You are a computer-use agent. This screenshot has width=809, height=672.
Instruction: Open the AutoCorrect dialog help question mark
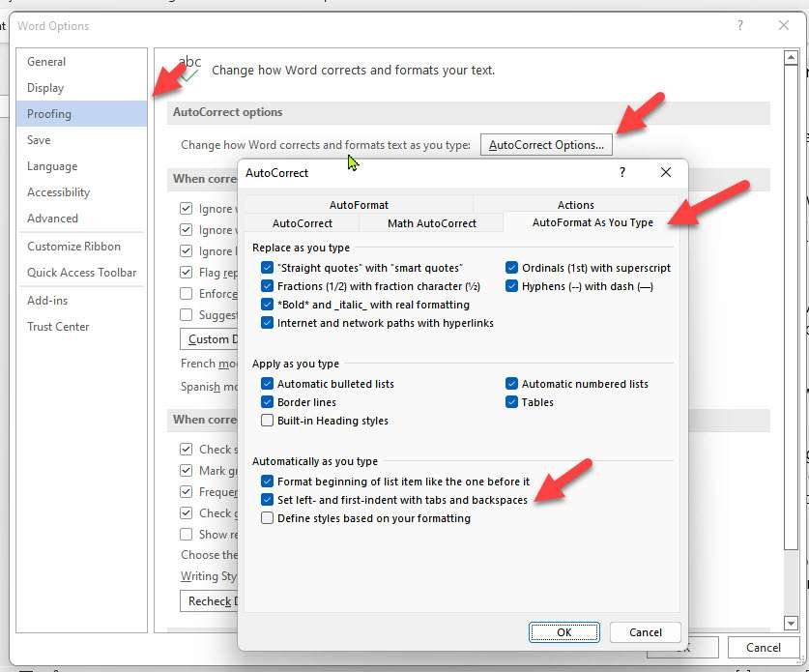click(x=622, y=172)
